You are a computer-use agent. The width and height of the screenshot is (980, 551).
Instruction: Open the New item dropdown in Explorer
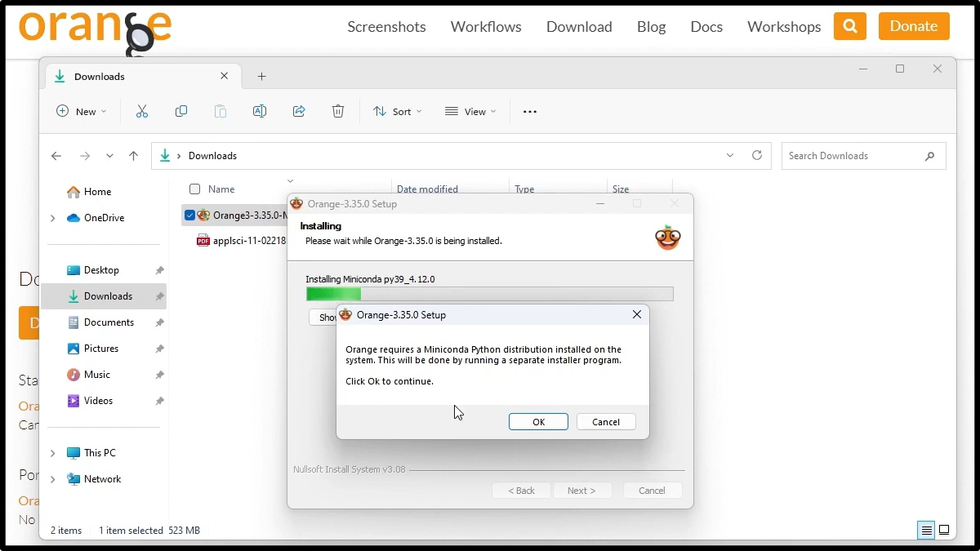click(82, 112)
